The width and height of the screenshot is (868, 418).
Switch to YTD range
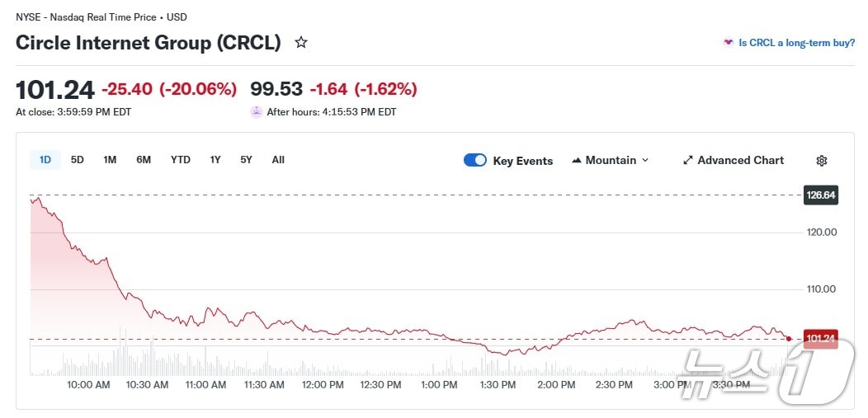(181, 160)
